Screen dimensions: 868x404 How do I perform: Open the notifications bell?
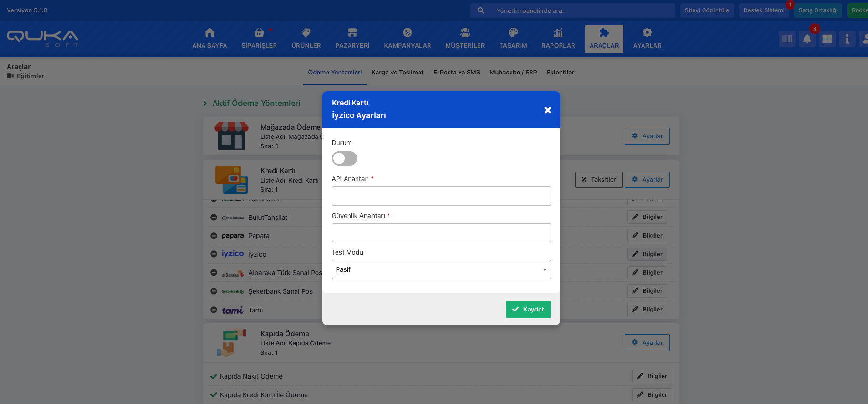[x=807, y=39]
